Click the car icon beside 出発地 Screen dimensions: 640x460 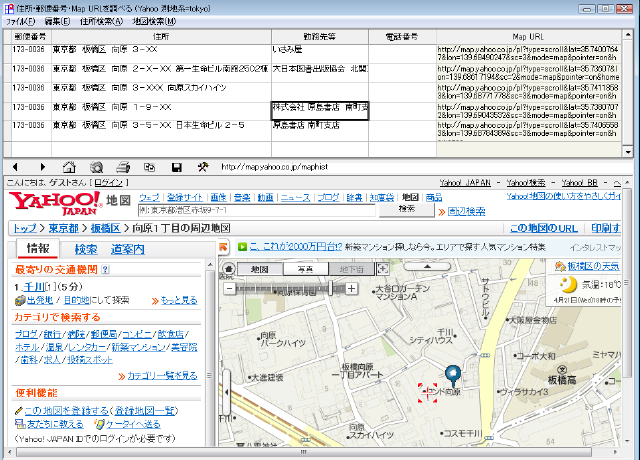tap(20, 300)
